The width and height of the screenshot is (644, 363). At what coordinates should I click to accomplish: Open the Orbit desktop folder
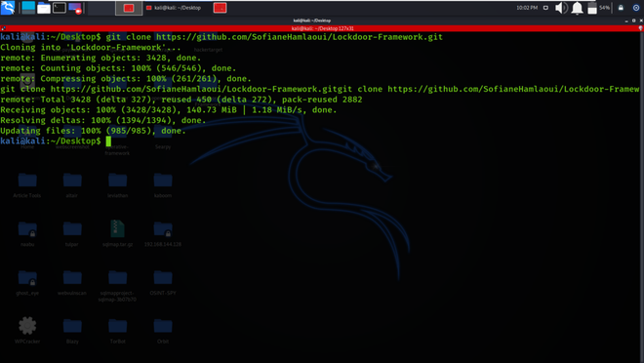(163, 330)
